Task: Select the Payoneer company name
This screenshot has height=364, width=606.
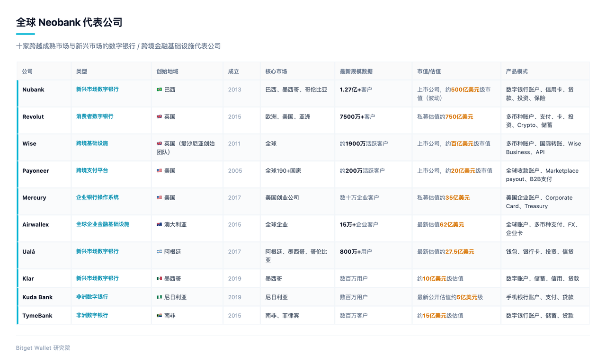Action: point(36,170)
